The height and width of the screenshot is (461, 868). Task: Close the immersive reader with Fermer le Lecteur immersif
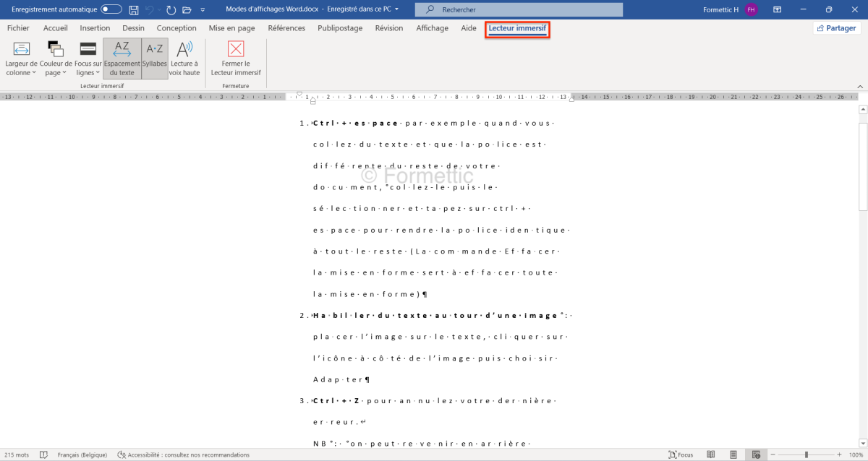(x=236, y=58)
